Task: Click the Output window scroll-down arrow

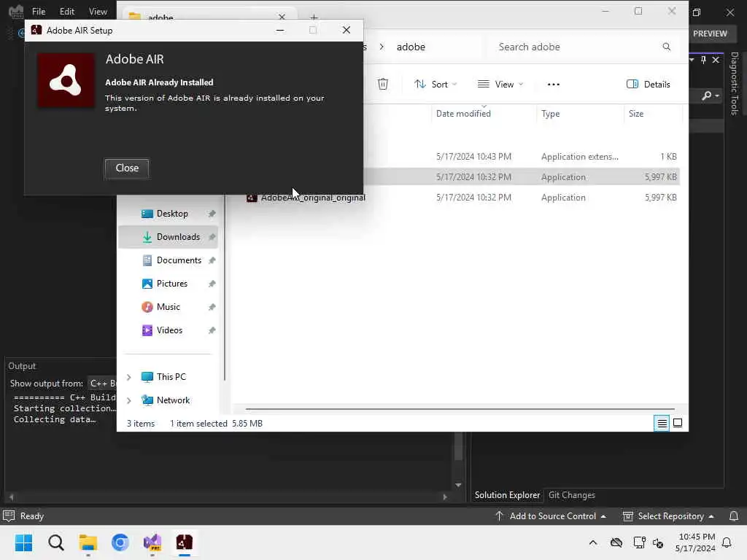Action: [458, 485]
